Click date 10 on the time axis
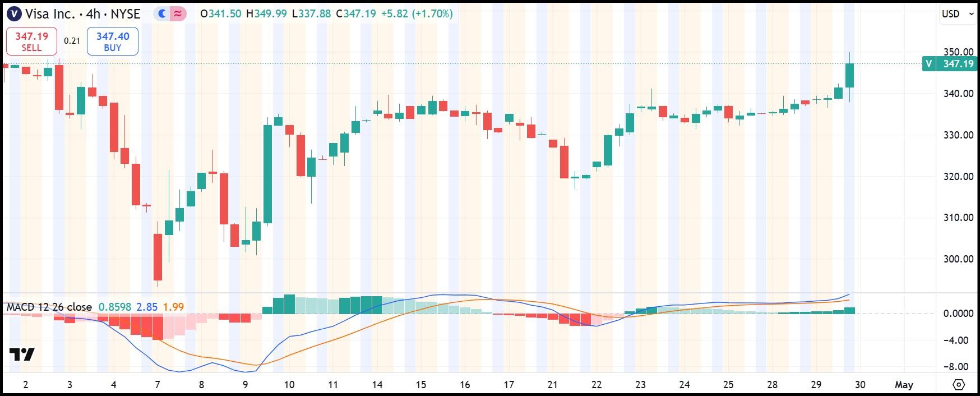Viewport: 980px width, 396px height. coord(289,385)
